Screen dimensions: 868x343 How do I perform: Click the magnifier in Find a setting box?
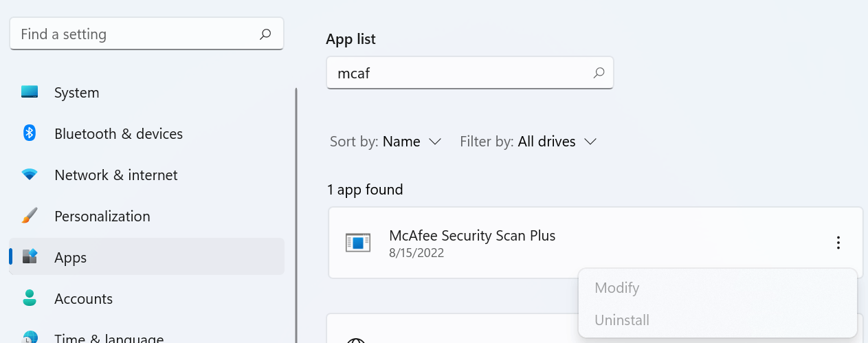click(x=265, y=34)
